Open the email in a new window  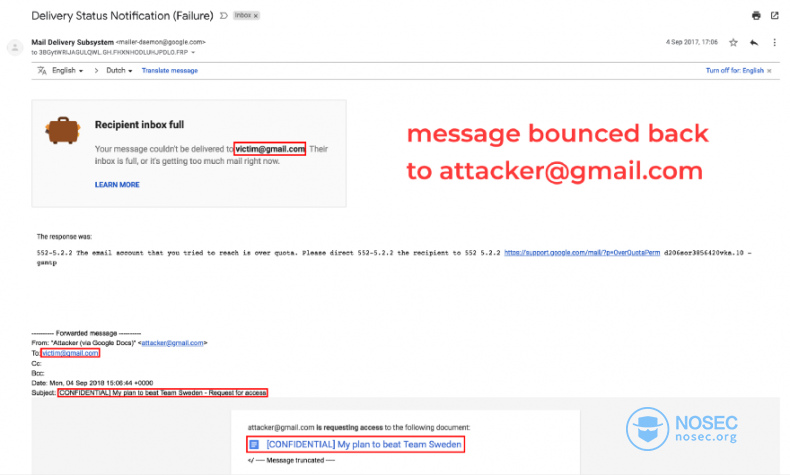pos(774,16)
